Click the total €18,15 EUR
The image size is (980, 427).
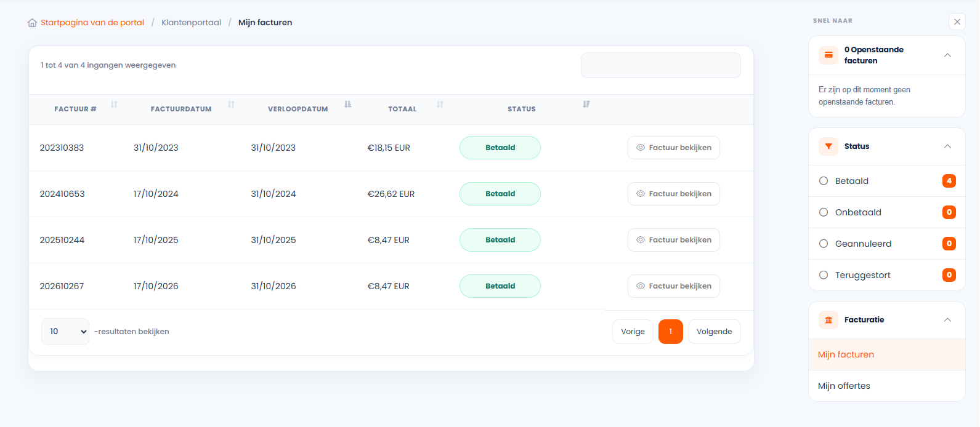[x=389, y=148]
